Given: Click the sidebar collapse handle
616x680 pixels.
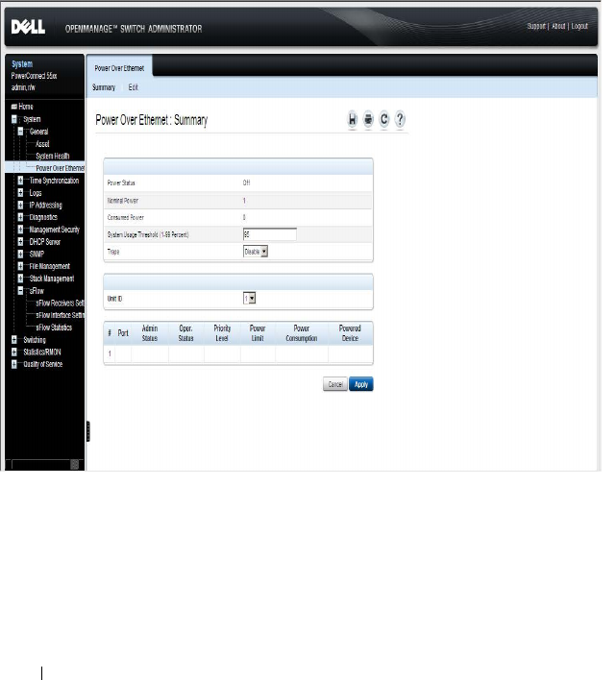Looking at the screenshot, I should [x=88, y=431].
